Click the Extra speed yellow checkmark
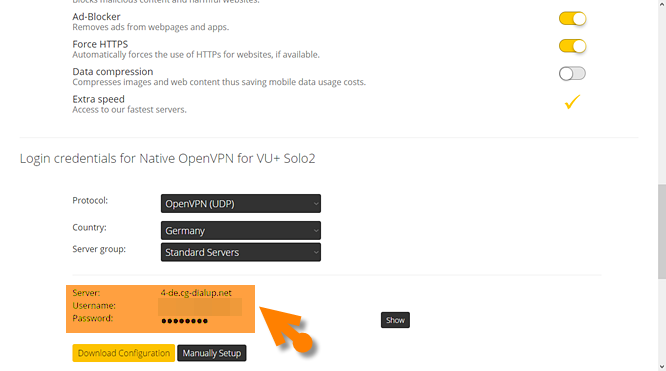This screenshot has width=666, height=371. coord(572,102)
